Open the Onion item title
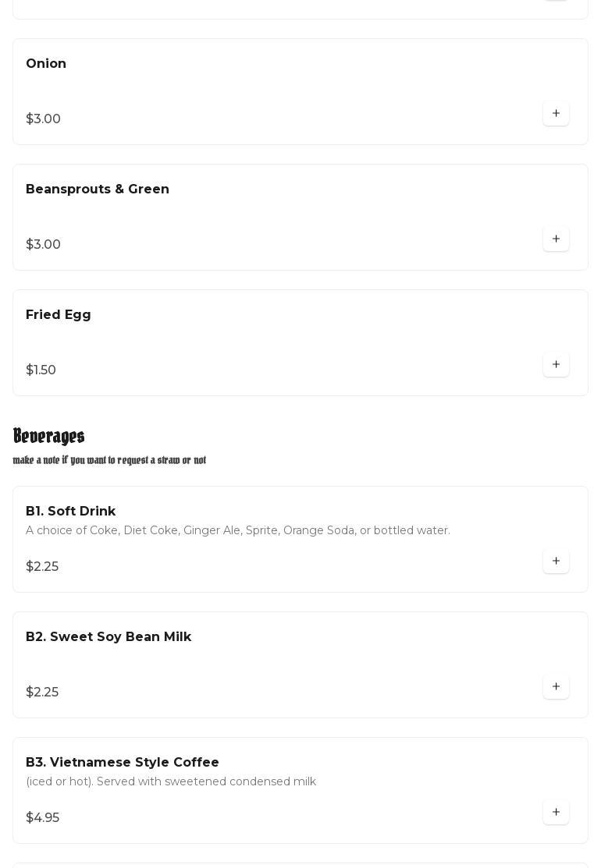 point(46,64)
